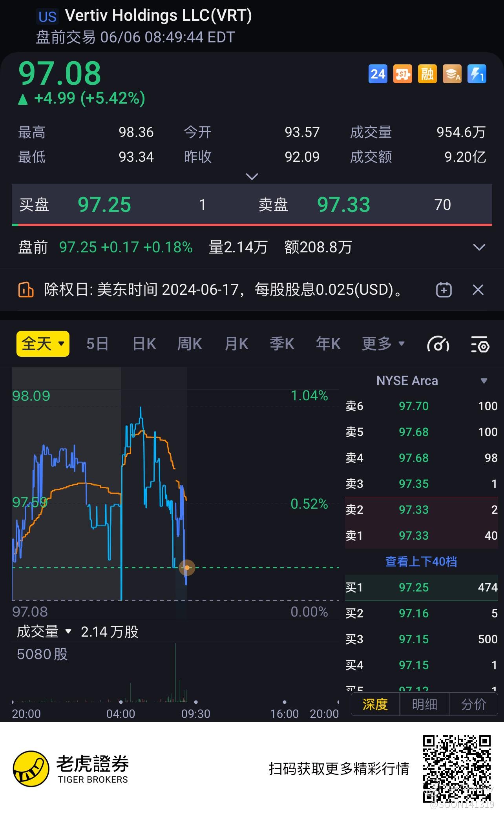Select the 买2 order row at 97.16
The height and width of the screenshot is (816, 504).
[421, 613]
